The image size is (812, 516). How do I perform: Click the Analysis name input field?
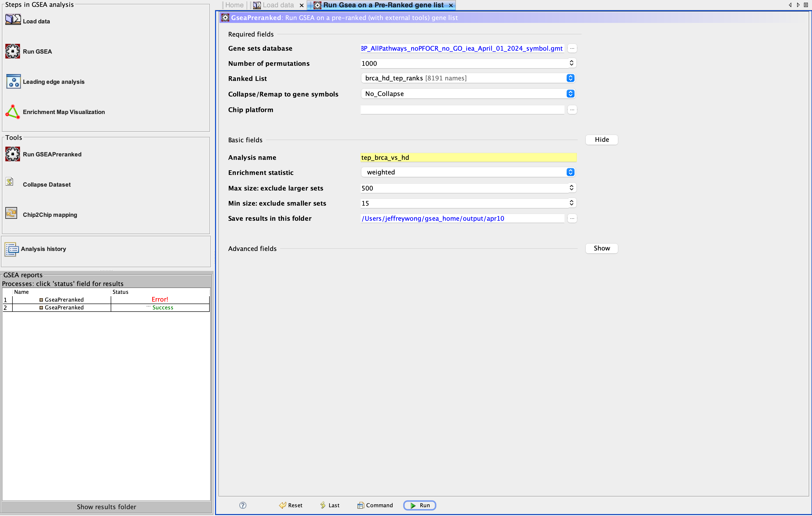click(468, 157)
